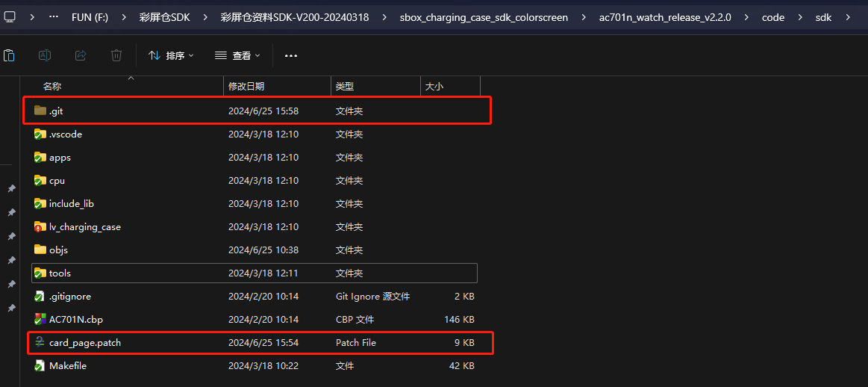Image resolution: width=868 pixels, height=387 pixels.
Task: Open the 查看 view dropdown
Action: tap(237, 55)
